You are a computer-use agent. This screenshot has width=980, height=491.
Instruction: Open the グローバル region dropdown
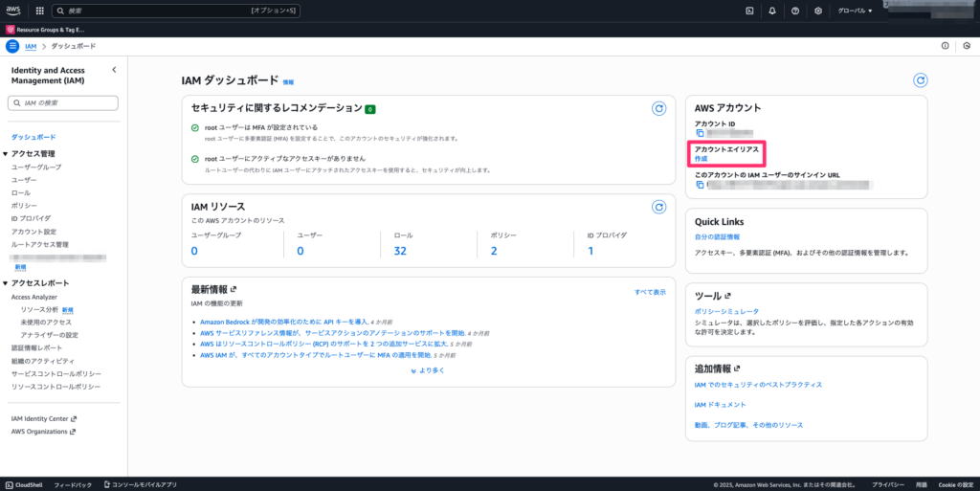click(856, 11)
